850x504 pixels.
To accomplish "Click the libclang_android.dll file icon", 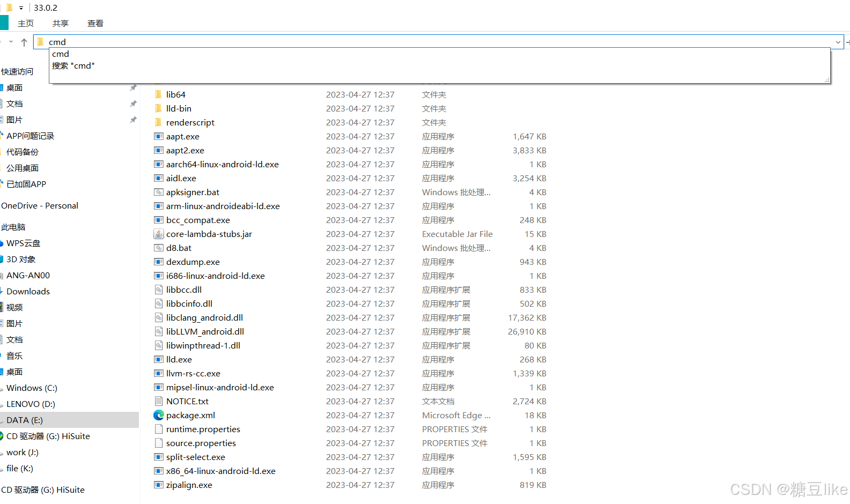I will click(159, 318).
